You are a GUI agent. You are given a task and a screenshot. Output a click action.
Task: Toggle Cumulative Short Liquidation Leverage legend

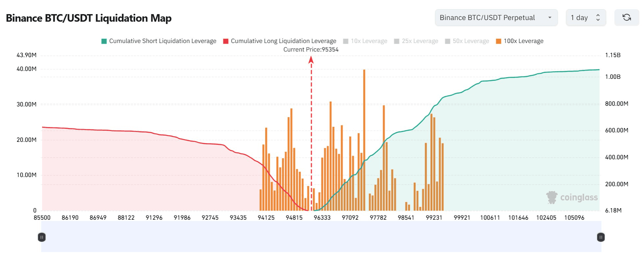click(159, 41)
